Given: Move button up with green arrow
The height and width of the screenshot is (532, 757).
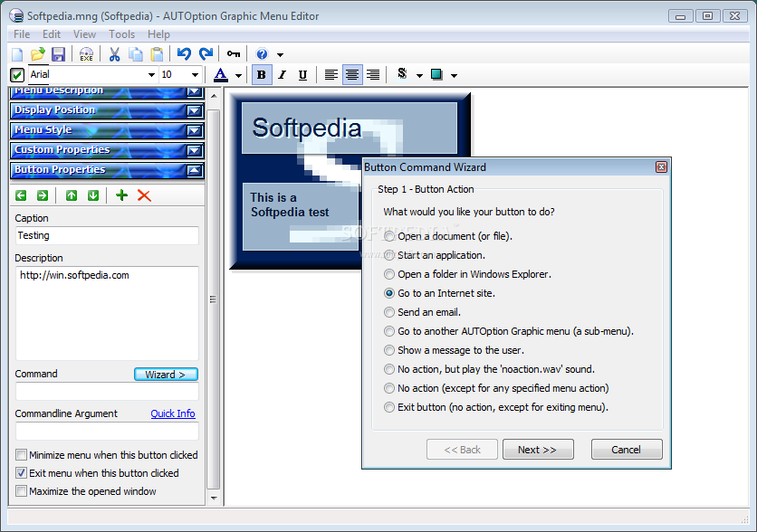Looking at the screenshot, I should coord(72,195).
